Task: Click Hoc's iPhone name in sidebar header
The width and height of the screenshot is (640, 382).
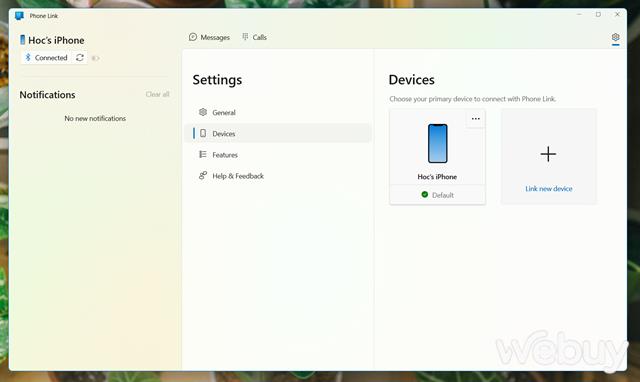Action: click(56, 40)
